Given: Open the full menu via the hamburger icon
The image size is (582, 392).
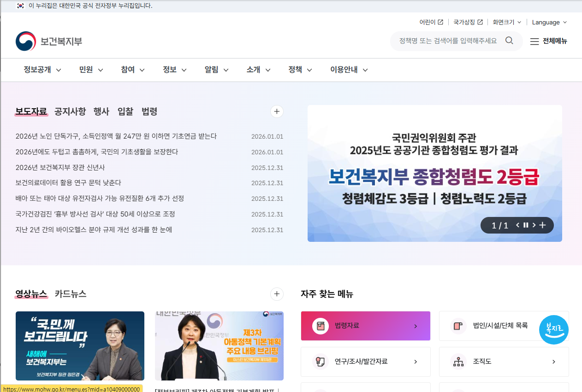Looking at the screenshot, I should (x=534, y=41).
